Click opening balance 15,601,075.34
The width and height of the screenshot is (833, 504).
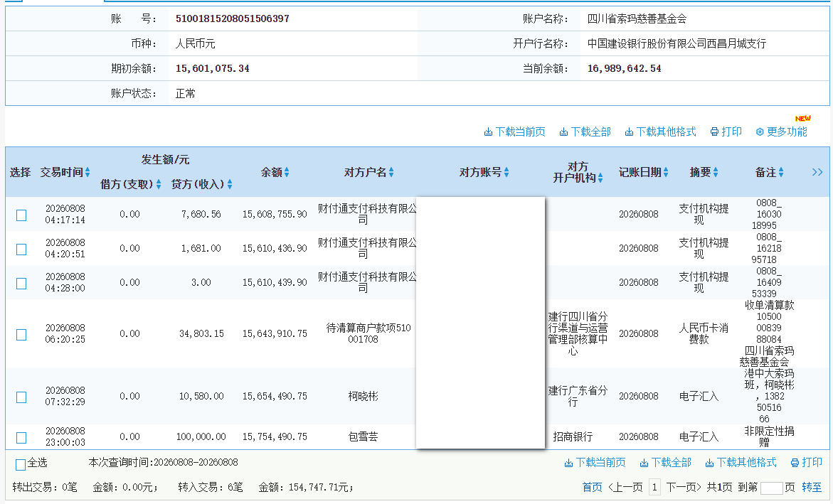(213, 68)
